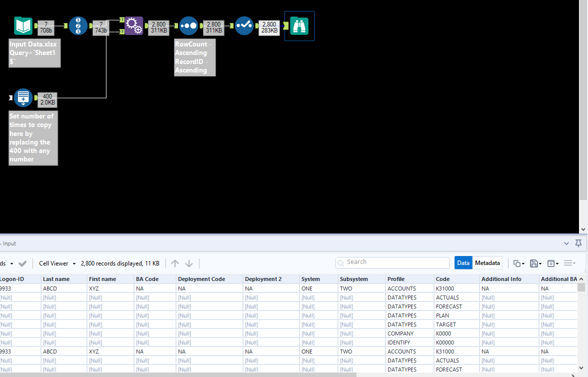
Task: Select the Record ID tool
Action: tap(78, 25)
